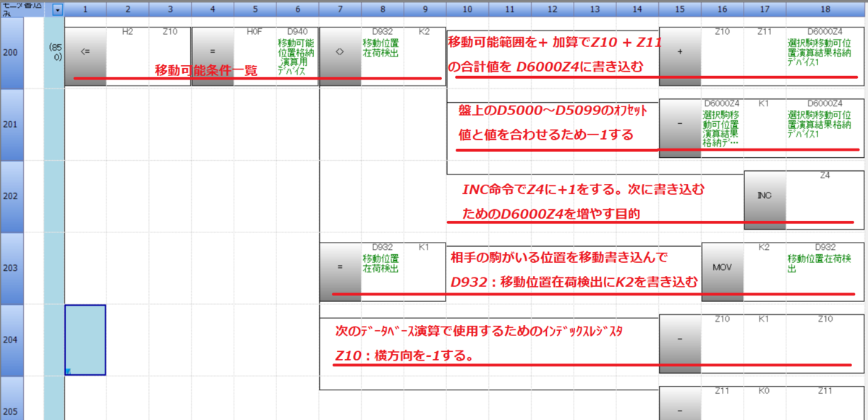Select the MOV instruction block
The image size is (868, 420).
[722, 271]
